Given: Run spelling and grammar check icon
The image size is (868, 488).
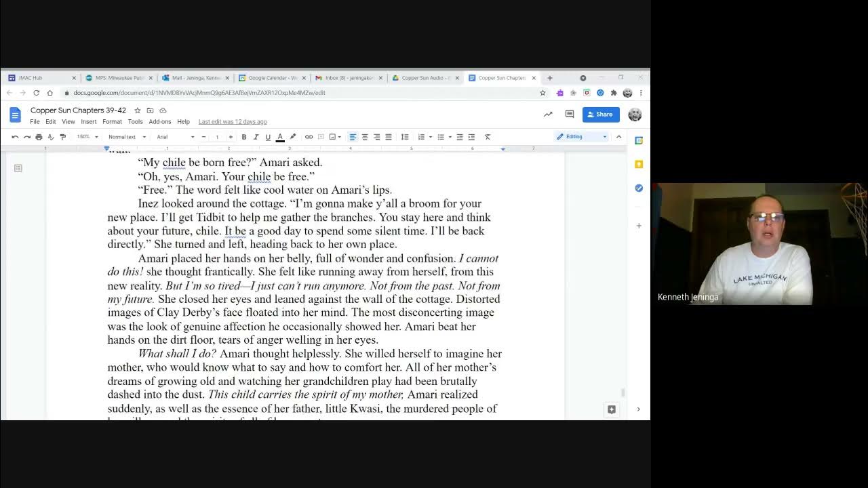Looking at the screenshot, I should [51, 137].
